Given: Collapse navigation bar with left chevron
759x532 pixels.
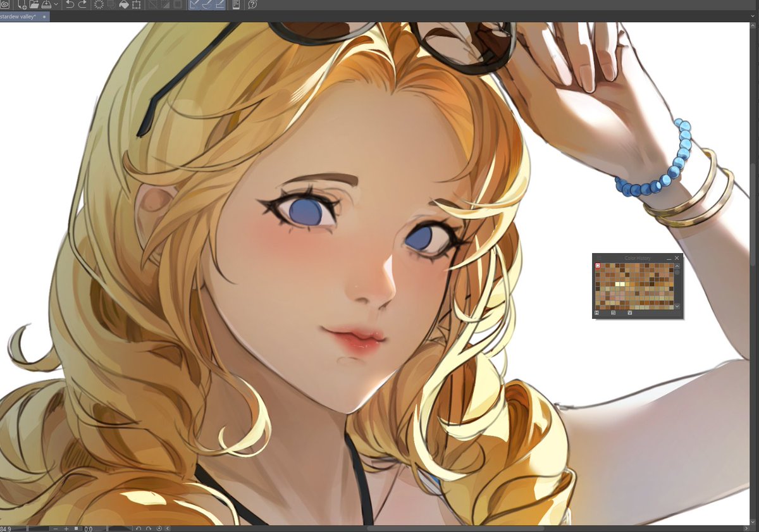Looking at the screenshot, I should tap(168, 529).
